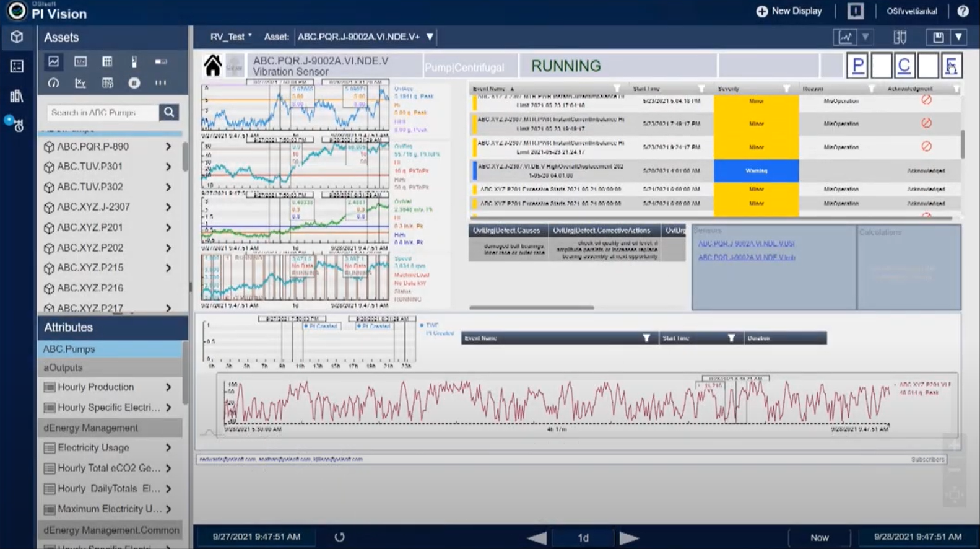Select ABC.XYZ.P201 in asset list
The image size is (980, 549).
click(x=90, y=227)
